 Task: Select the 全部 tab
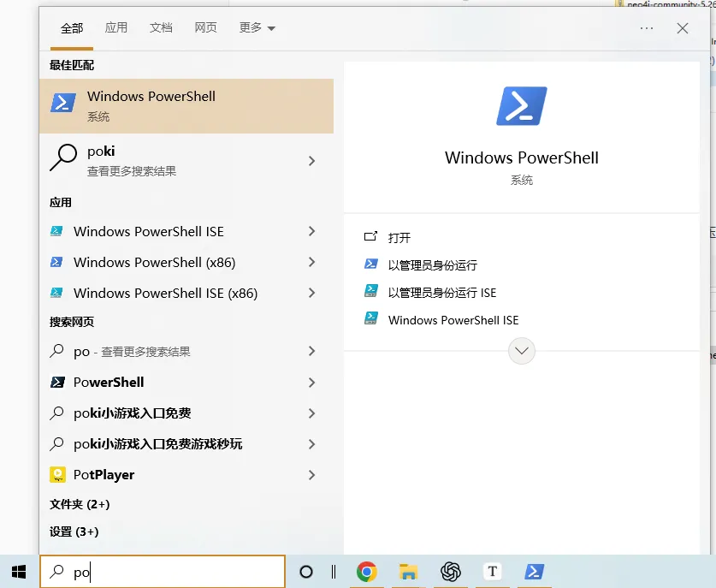[x=72, y=28]
